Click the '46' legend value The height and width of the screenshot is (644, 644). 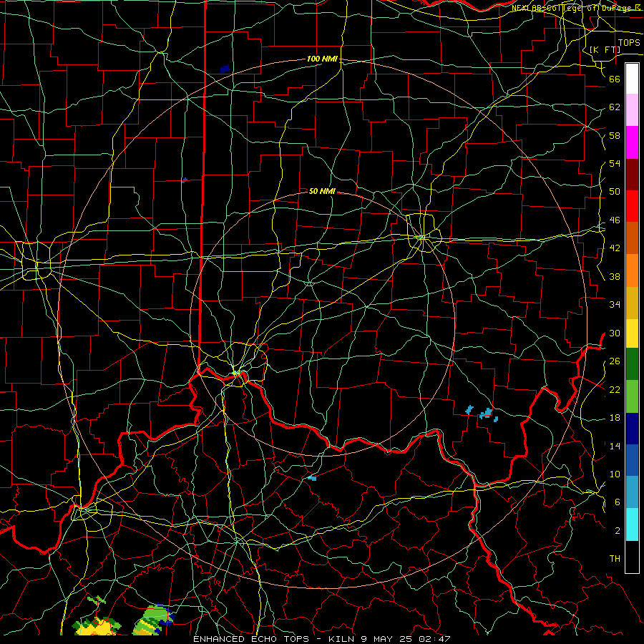coord(615,220)
